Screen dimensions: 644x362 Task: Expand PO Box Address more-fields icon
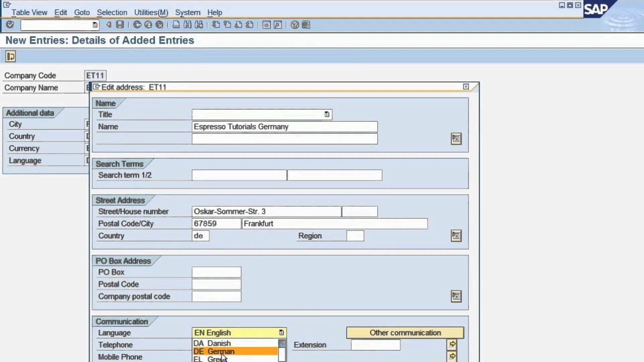tap(456, 296)
